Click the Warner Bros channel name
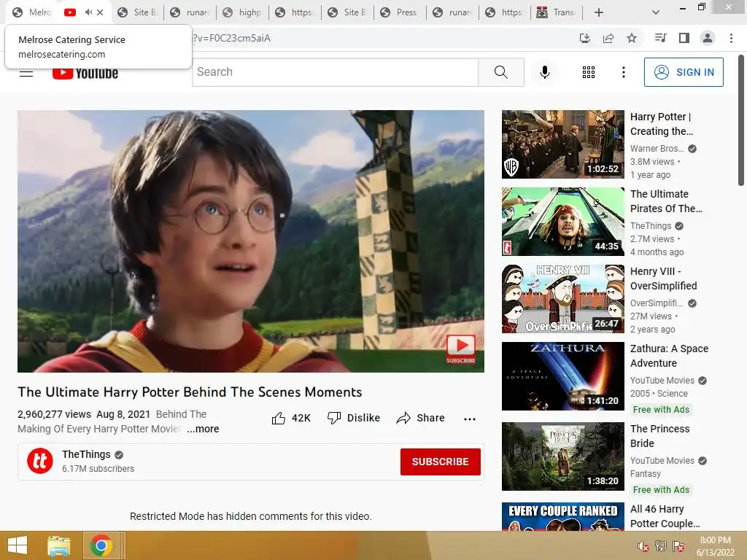 (x=657, y=149)
